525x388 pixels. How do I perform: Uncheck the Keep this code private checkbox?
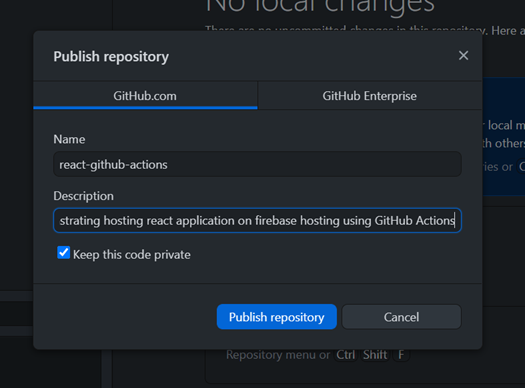click(63, 253)
